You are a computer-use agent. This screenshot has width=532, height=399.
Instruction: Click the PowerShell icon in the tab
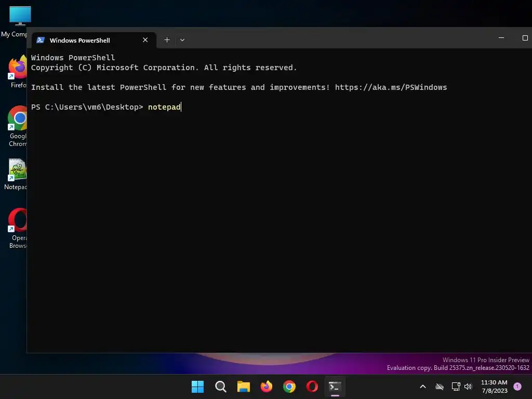41,40
